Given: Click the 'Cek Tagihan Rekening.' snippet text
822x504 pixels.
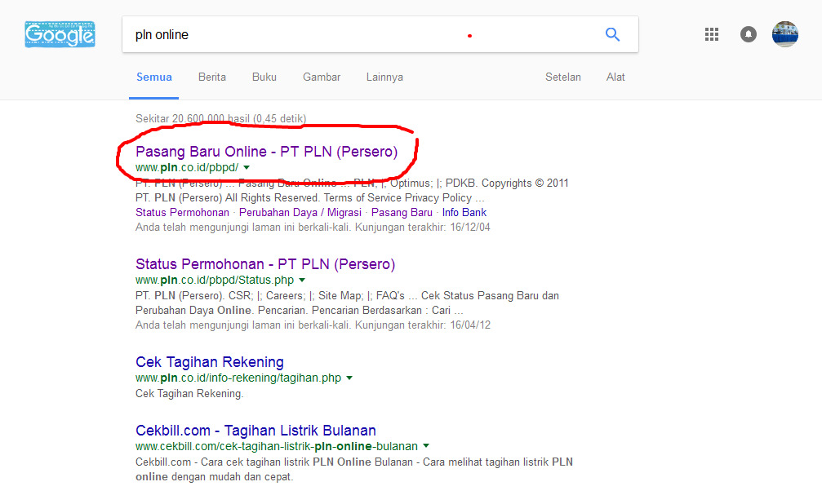Looking at the screenshot, I should tap(189, 393).
